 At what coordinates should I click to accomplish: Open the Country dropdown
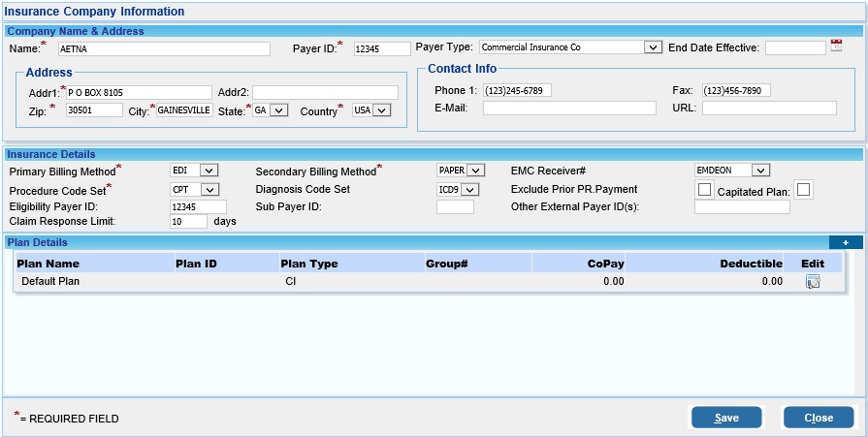(380, 110)
